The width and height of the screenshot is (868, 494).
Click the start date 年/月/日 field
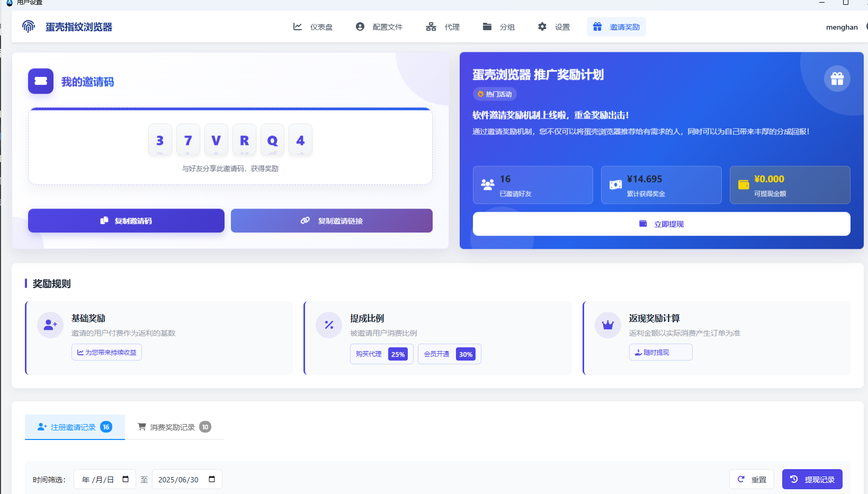105,479
